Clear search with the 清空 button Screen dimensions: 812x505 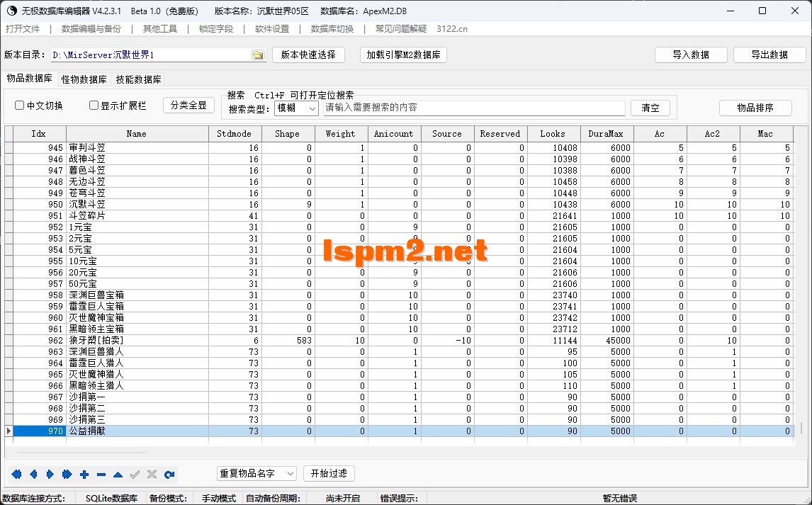[x=650, y=108]
